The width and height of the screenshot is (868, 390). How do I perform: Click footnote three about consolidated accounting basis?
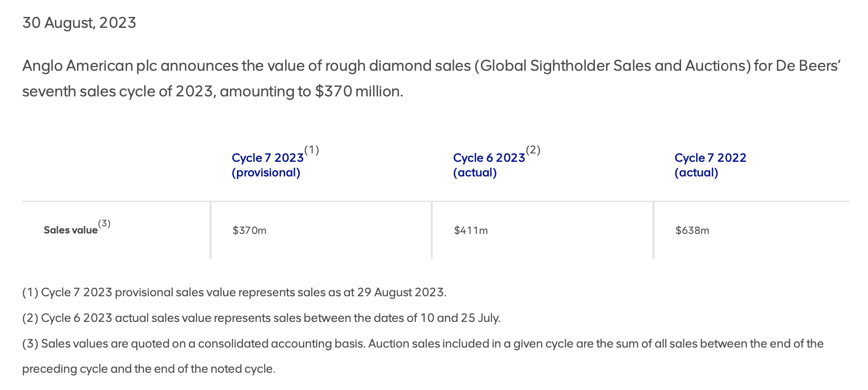tap(423, 356)
